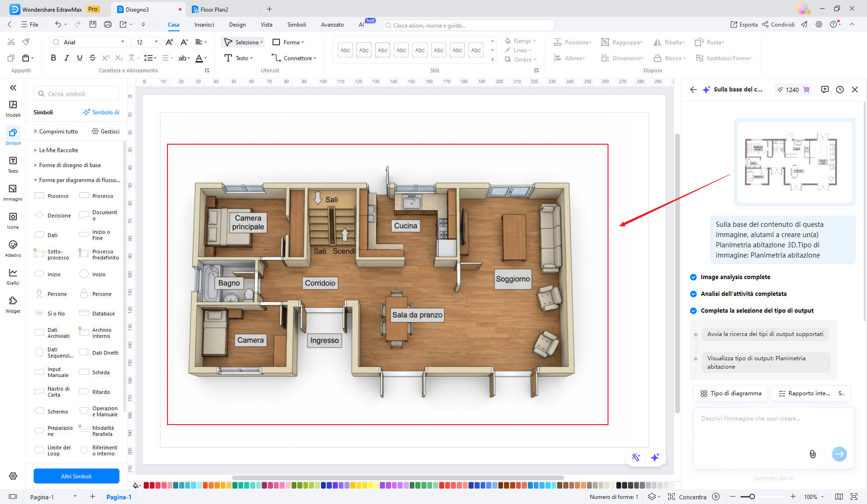Viewport: 867px width, 504px height.
Task: Click the attachment paperclip in the AI prompt box
Action: (812, 454)
